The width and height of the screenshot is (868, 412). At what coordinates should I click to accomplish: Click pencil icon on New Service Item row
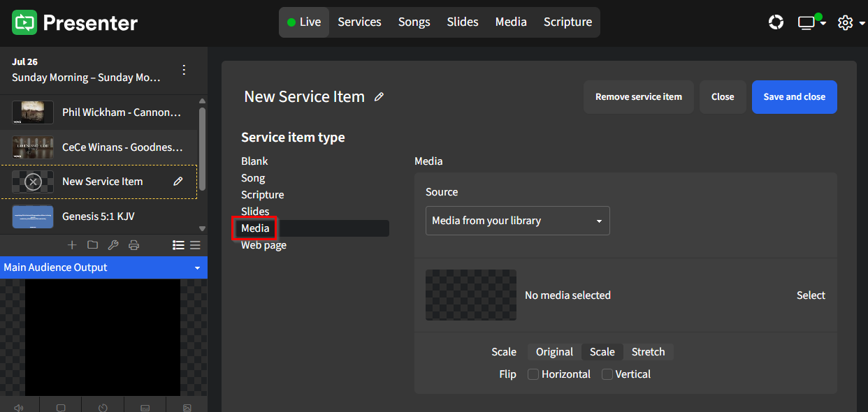[178, 182]
